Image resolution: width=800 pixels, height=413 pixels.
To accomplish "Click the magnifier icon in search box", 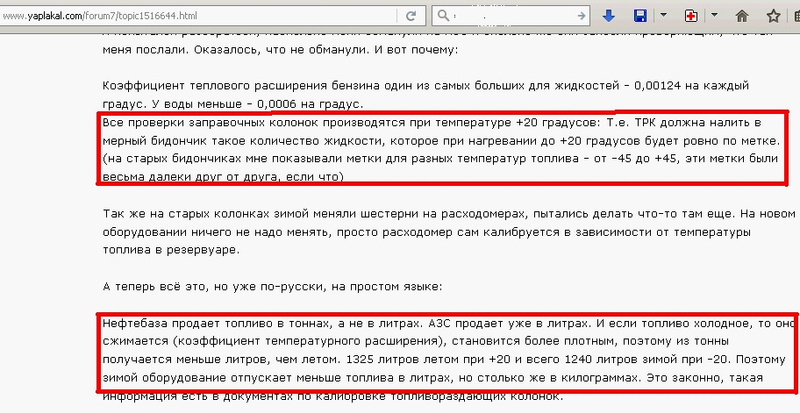I will 443,16.
